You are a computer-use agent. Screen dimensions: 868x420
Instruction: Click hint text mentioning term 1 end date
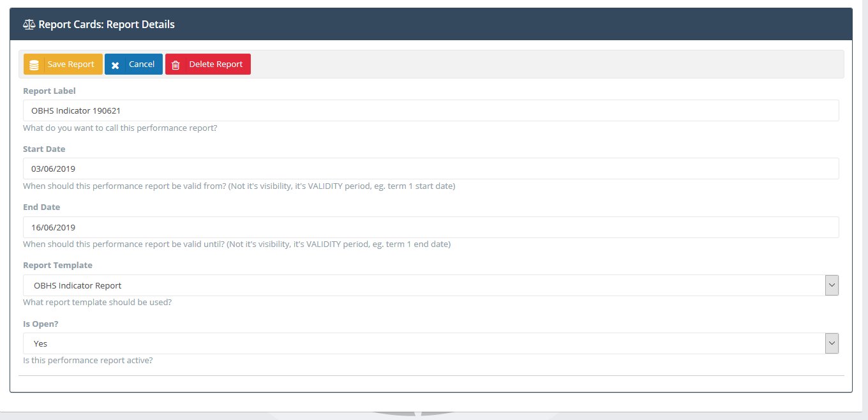click(x=237, y=244)
